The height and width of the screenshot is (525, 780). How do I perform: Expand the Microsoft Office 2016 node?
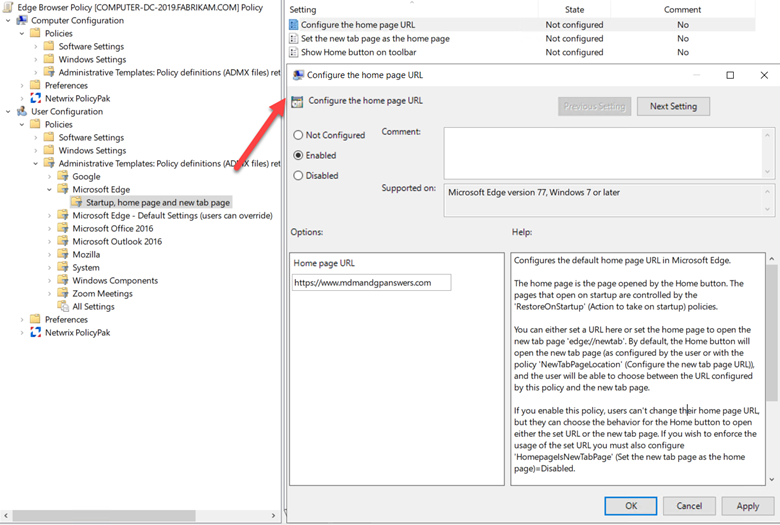coord(49,228)
